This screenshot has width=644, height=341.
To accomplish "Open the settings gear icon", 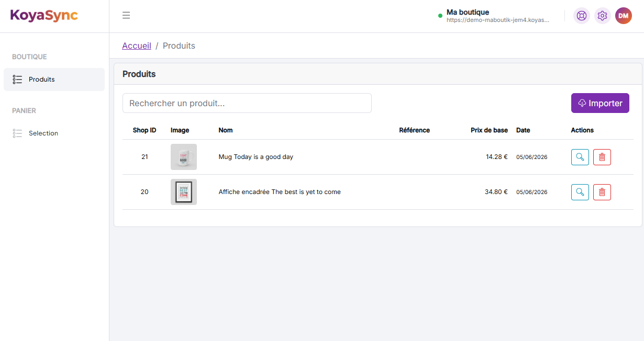I will click(602, 16).
